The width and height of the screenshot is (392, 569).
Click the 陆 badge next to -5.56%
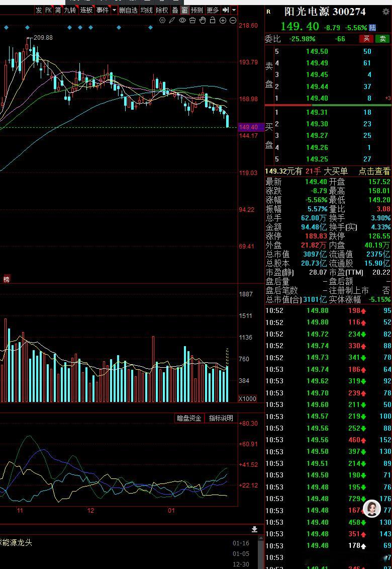[x=372, y=27]
